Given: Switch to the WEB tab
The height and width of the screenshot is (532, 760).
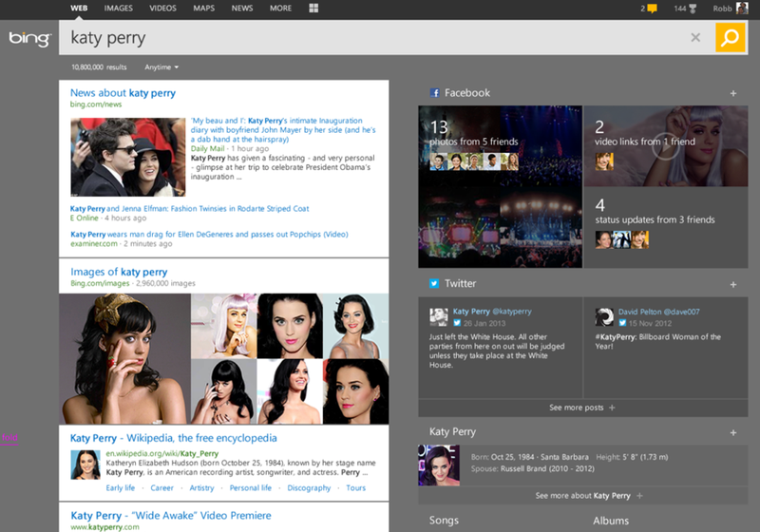Looking at the screenshot, I should point(79,9).
